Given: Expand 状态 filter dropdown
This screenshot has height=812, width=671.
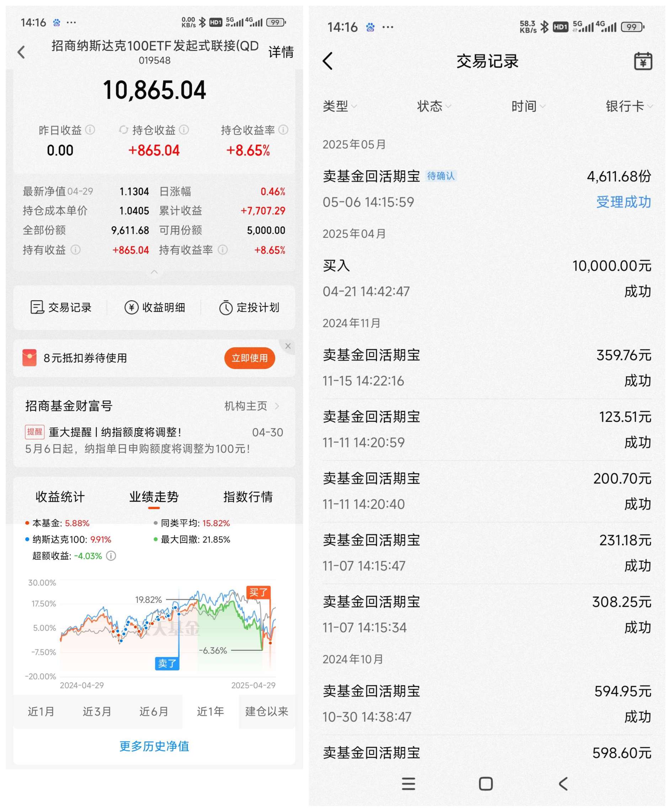Looking at the screenshot, I should [434, 106].
